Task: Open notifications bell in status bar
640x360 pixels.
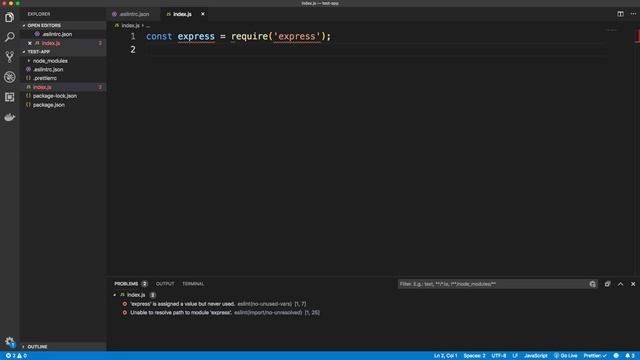Action: tap(630, 356)
